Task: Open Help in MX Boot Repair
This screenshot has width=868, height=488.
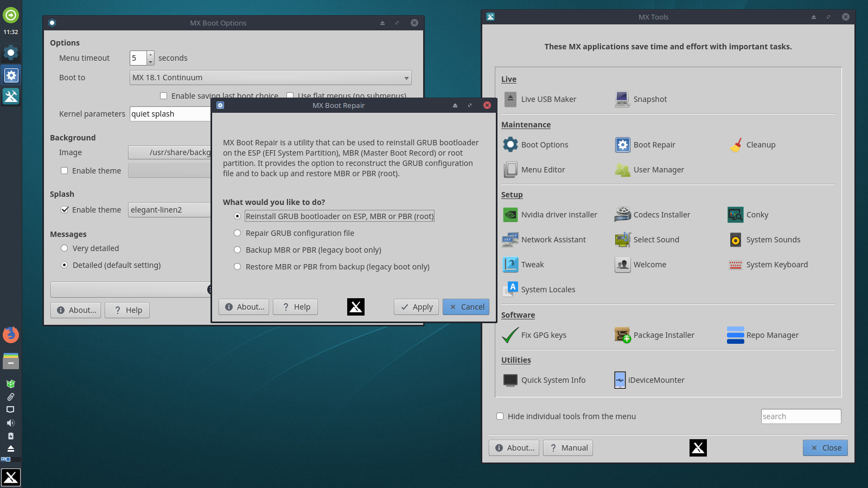Action: pyautogui.click(x=295, y=307)
